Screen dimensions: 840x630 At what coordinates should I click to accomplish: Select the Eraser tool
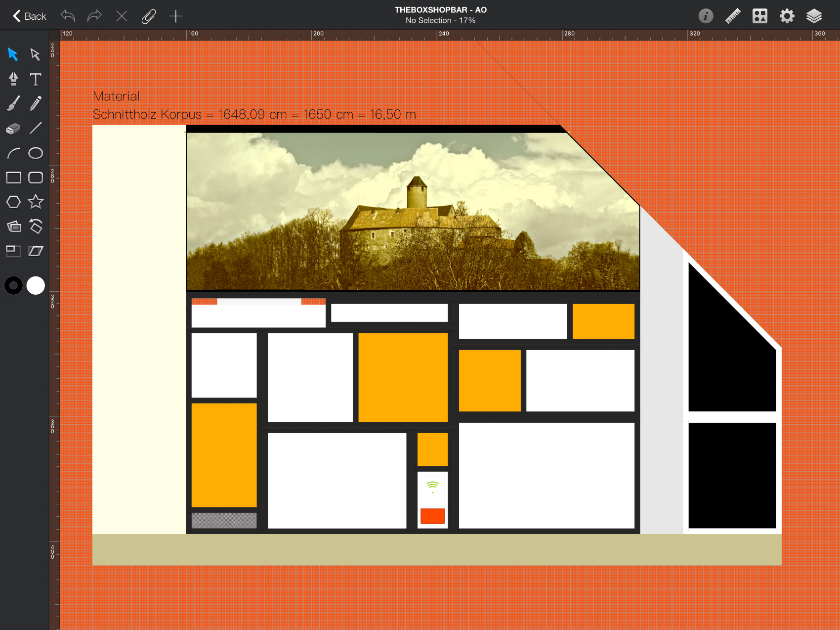pos(13,129)
